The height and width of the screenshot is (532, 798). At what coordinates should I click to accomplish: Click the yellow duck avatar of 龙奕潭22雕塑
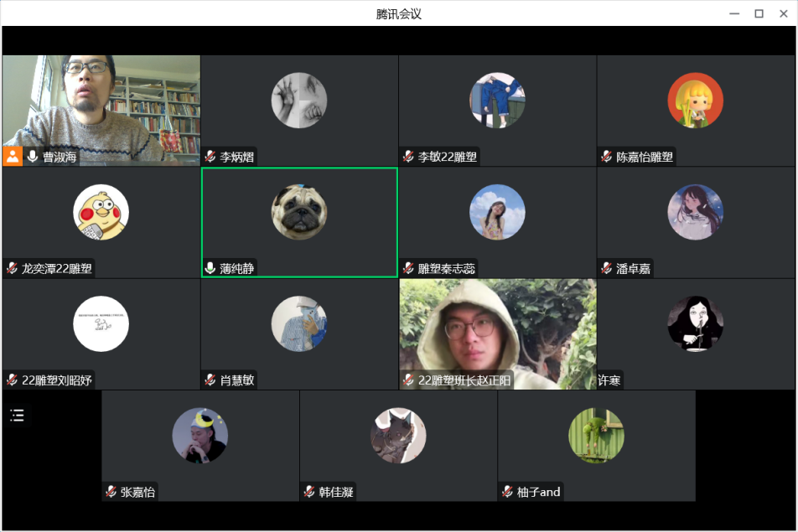point(101,212)
